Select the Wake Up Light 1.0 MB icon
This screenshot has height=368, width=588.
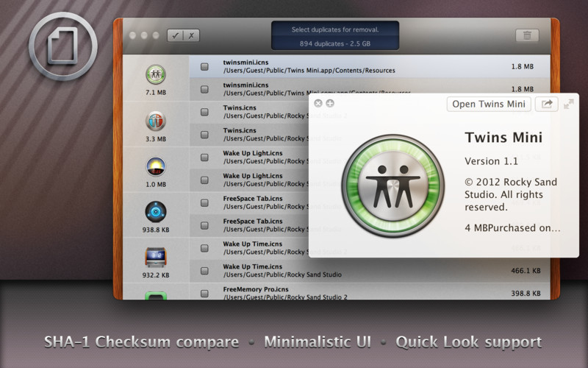point(156,166)
